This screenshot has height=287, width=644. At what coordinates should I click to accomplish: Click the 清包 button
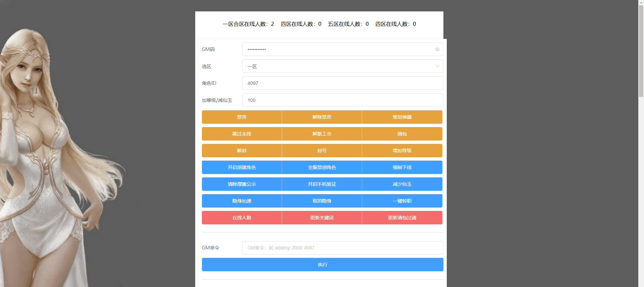click(402, 134)
